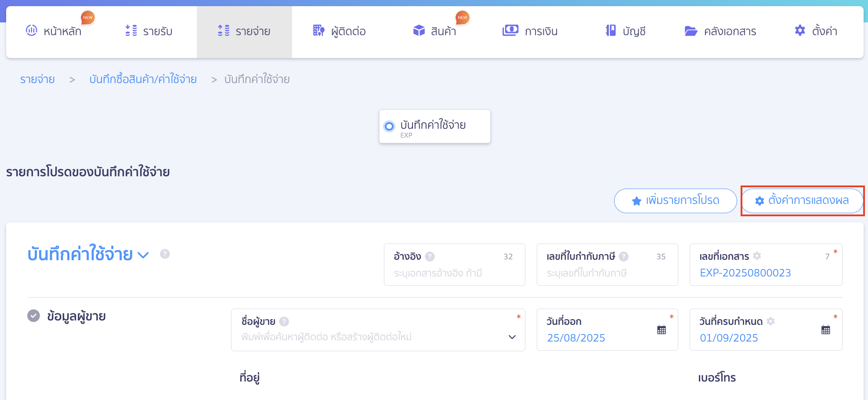
Task: Click due date 01/09/2025
Action: click(729, 338)
